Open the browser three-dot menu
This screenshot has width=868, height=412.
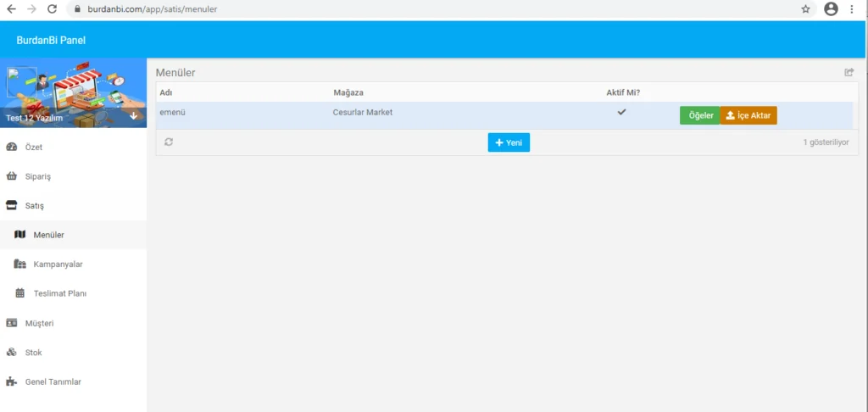click(852, 8)
